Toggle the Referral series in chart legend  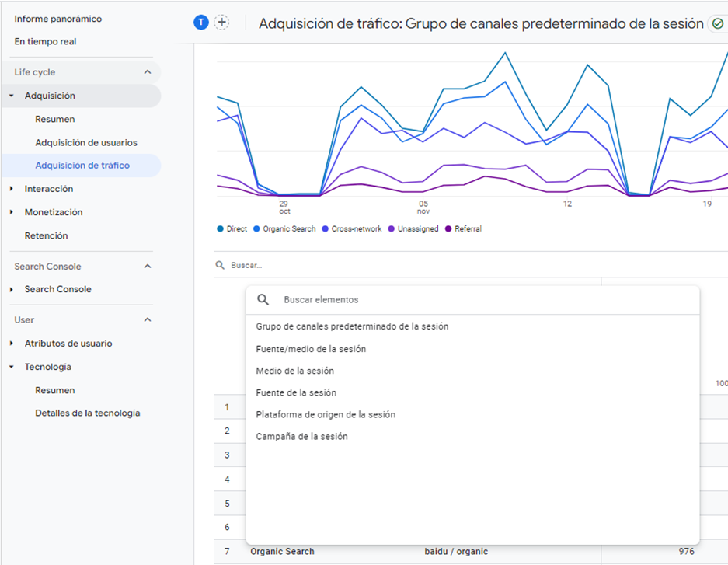pyautogui.click(x=463, y=229)
